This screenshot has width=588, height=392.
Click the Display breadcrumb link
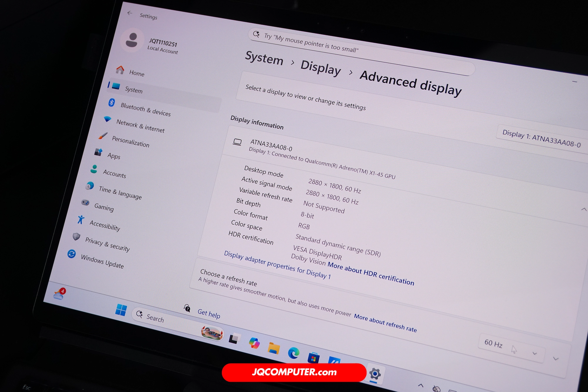320,68
